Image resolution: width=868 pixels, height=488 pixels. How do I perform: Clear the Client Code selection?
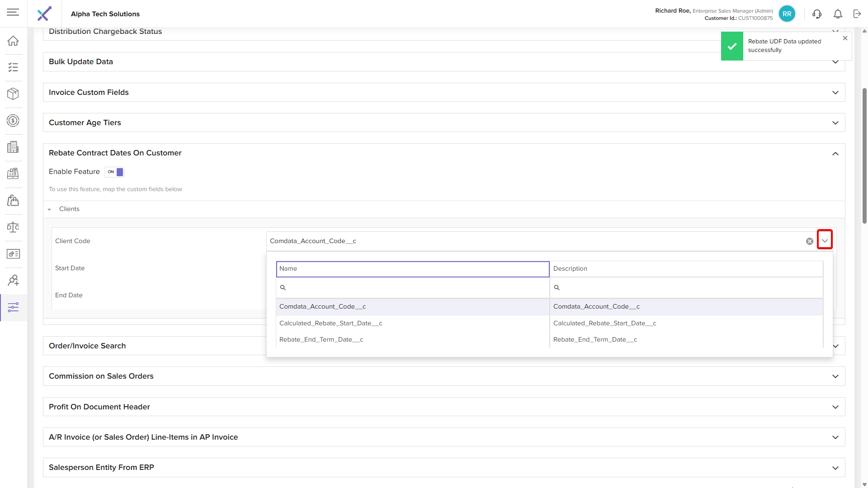pos(809,241)
